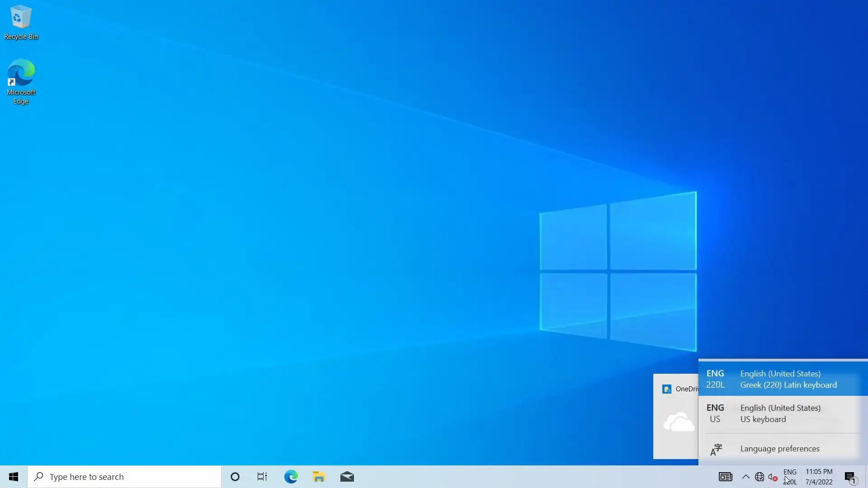The image size is (868, 488).
Task: Open the Windows Start menu
Action: coord(14,477)
